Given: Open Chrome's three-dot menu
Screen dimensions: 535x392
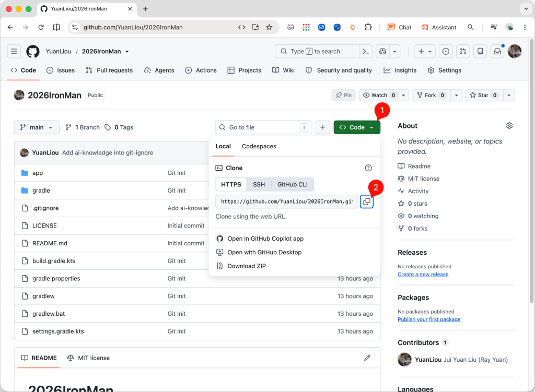Looking at the screenshot, I should pos(525,27).
